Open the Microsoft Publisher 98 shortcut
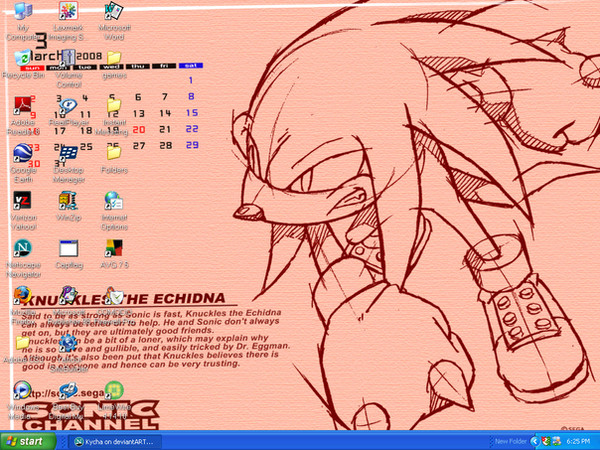 pos(68,295)
